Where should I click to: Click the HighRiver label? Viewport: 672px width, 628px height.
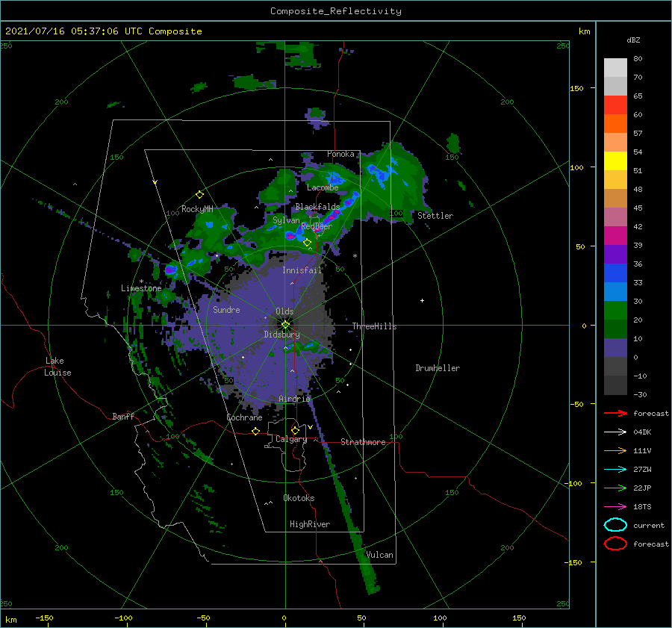coord(310,524)
